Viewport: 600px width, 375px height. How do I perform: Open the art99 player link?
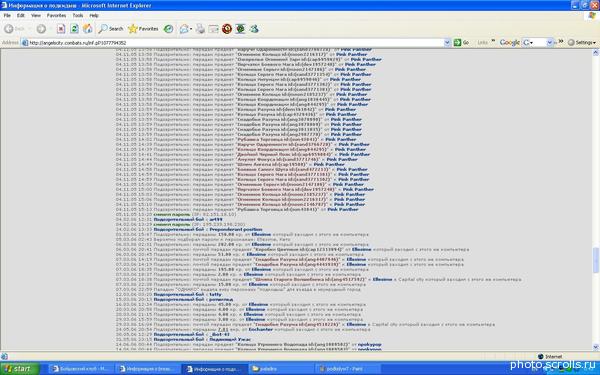tap(215, 220)
